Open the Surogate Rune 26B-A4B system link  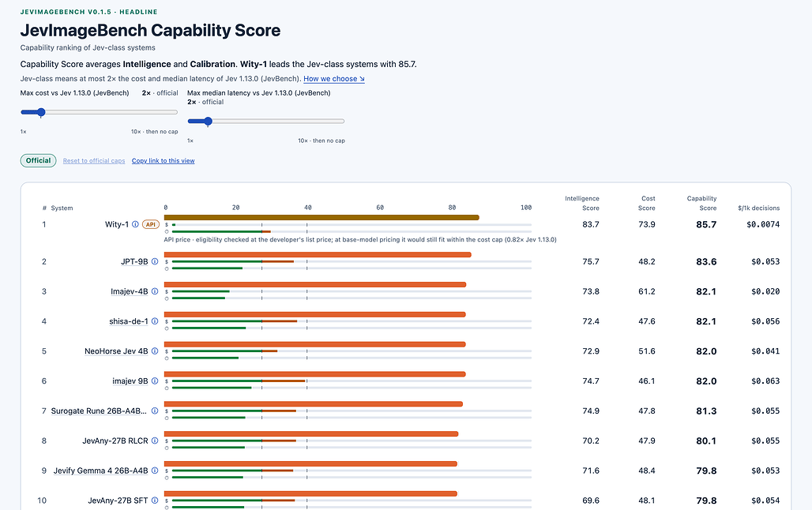pyautogui.click(x=99, y=411)
